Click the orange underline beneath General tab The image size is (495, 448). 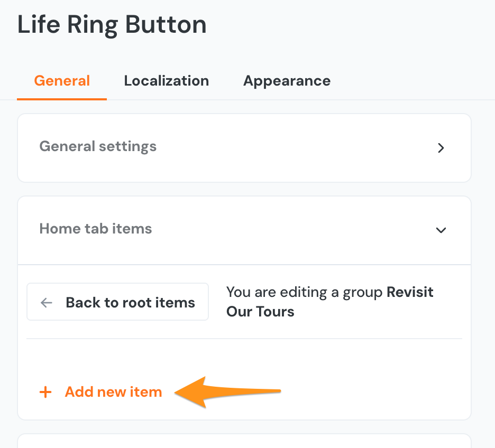pyautogui.click(x=61, y=98)
